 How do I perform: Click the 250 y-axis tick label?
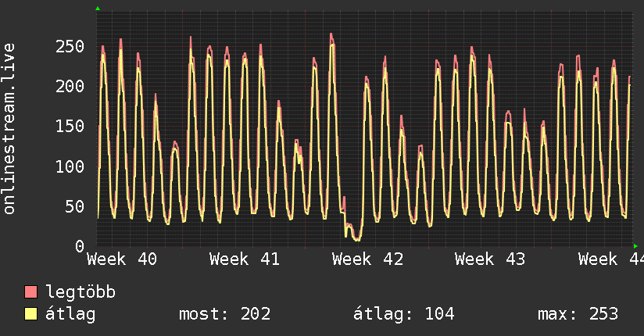pos(70,46)
